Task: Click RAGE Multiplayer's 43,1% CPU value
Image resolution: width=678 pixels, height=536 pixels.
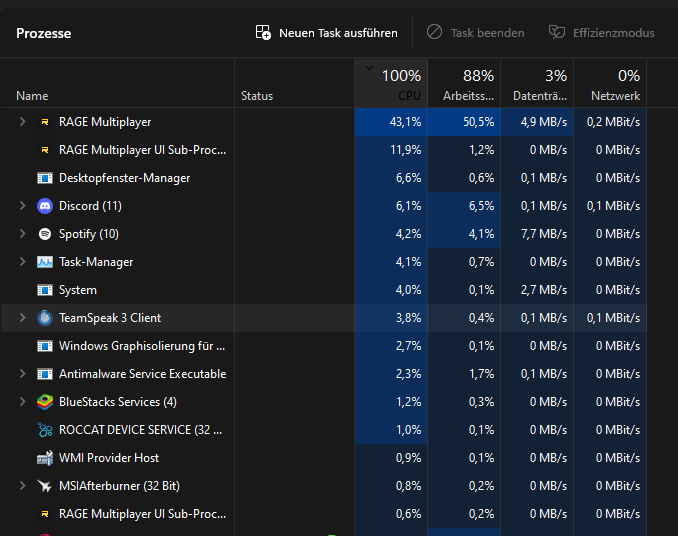Action: pos(405,122)
